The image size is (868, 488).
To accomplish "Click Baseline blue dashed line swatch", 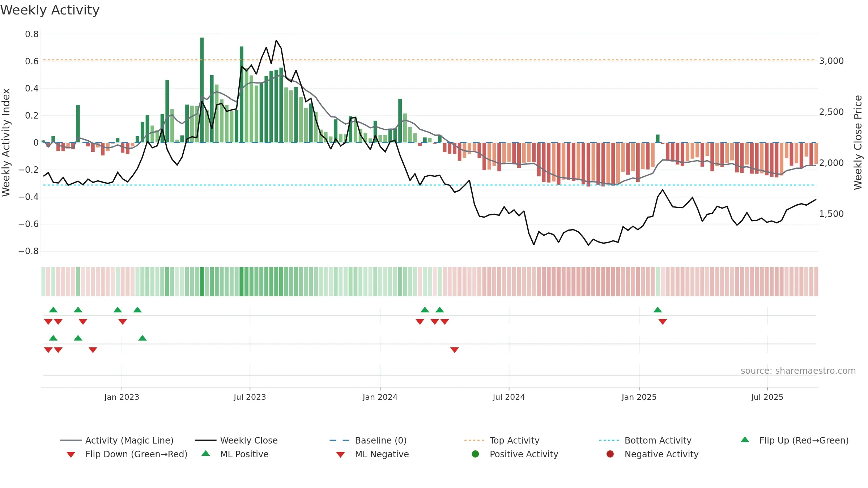I will pos(340,440).
